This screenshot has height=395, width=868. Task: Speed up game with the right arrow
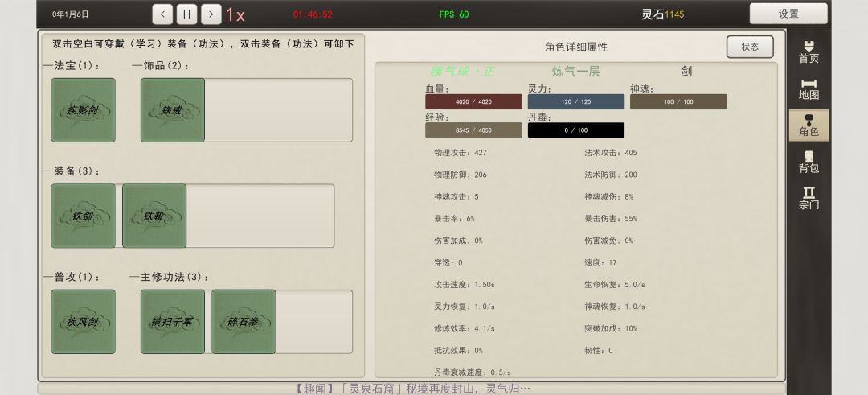[x=211, y=14]
